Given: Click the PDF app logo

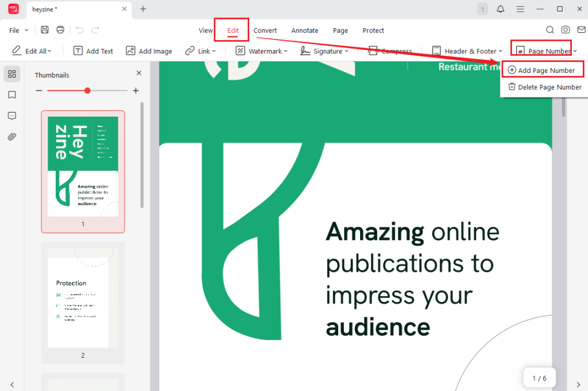Looking at the screenshot, I should pos(14,9).
